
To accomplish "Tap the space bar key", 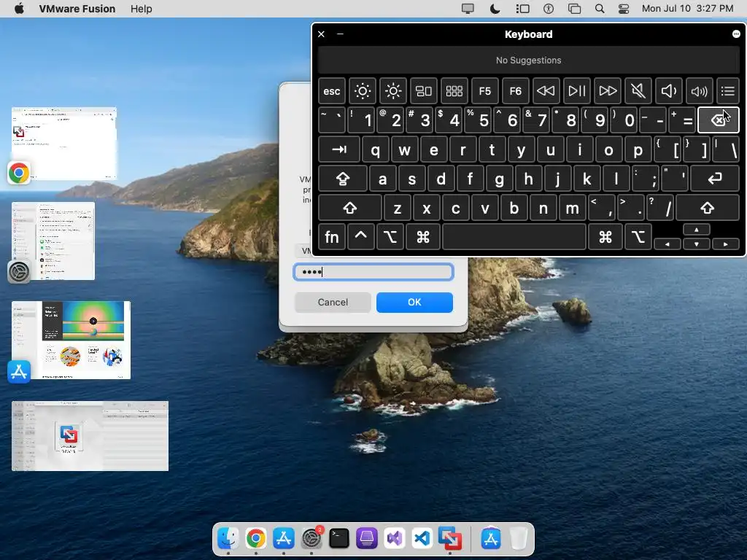I will [x=514, y=237].
